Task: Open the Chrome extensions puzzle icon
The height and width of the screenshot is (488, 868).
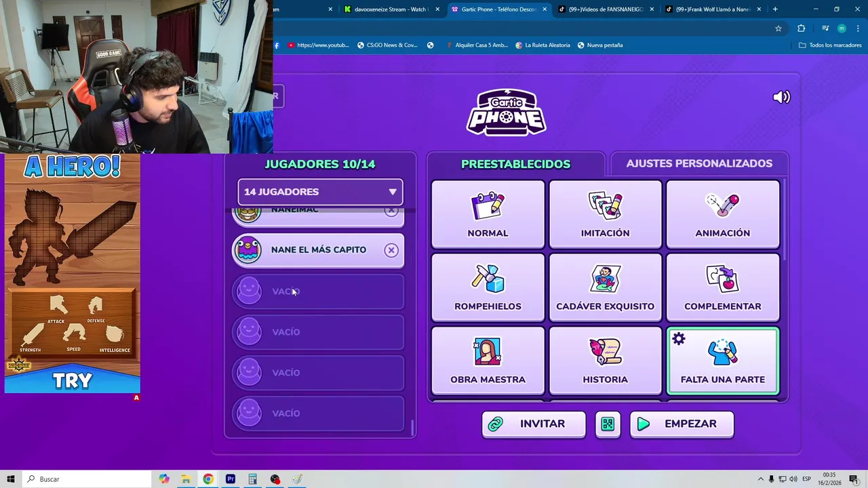Action: coord(802,28)
